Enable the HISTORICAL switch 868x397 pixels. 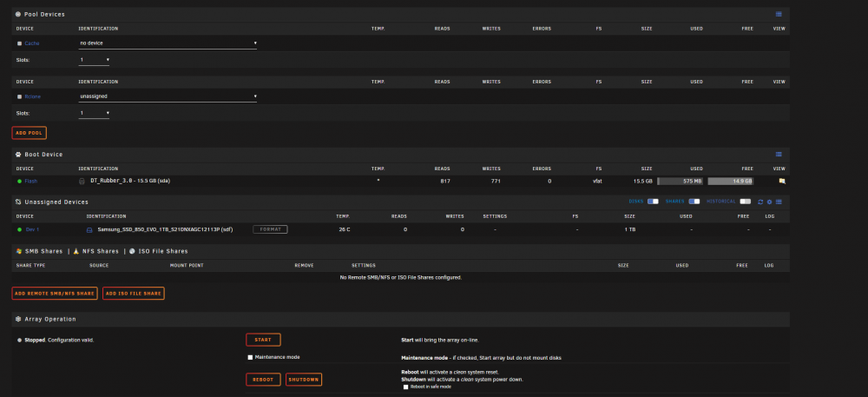tap(745, 202)
